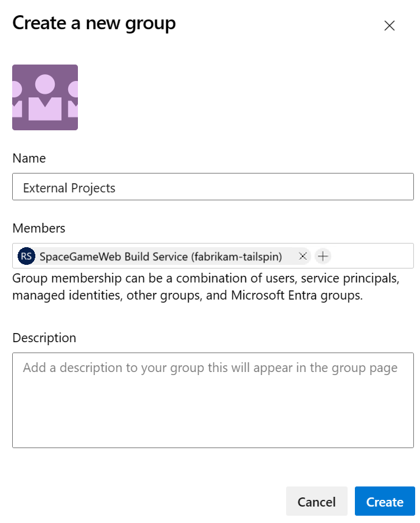Click the X to dismiss the dialog

[389, 26]
